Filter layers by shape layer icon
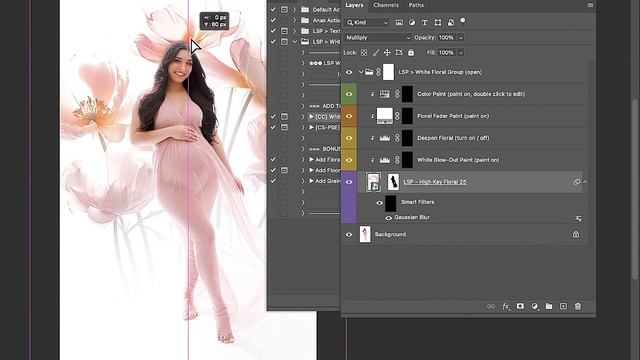This screenshot has width=640, height=360. tap(438, 22)
